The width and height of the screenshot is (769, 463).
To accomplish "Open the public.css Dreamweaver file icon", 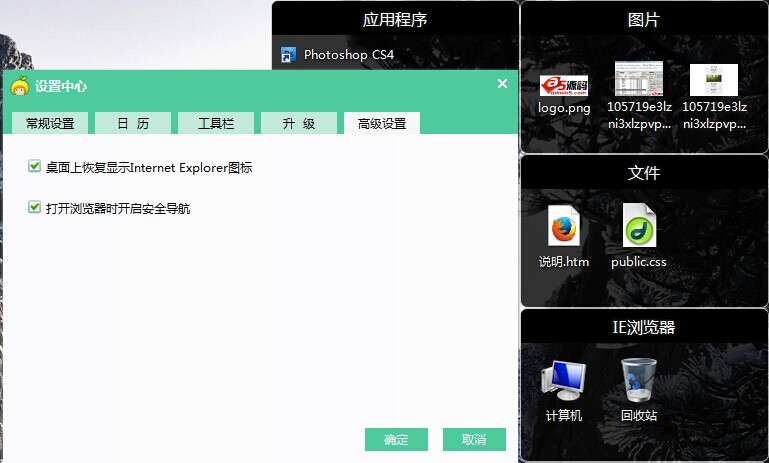I will click(x=639, y=225).
